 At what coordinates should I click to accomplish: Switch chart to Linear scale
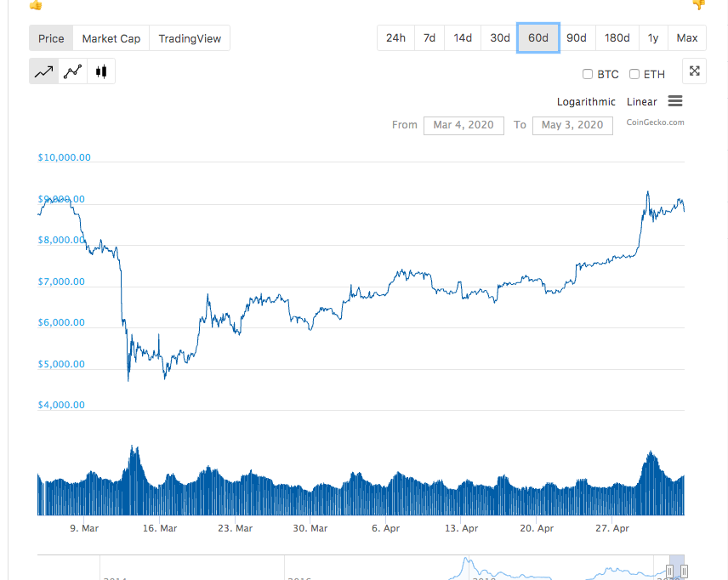(641, 102)
